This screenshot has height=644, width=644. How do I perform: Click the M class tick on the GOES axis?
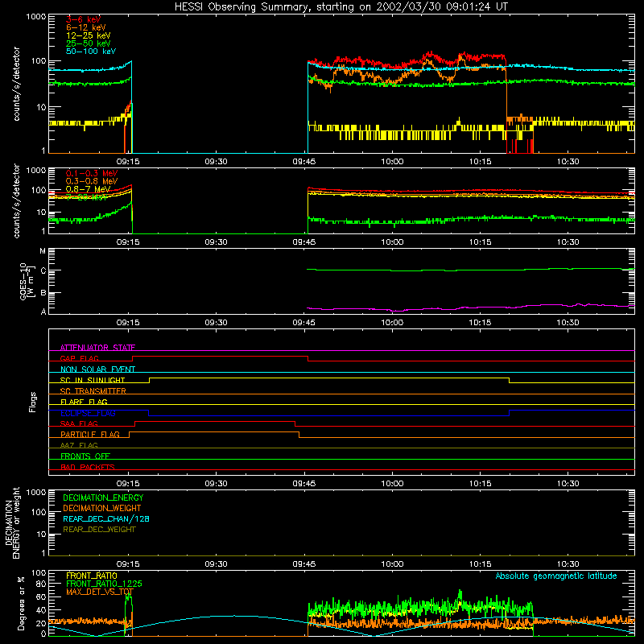(x=43, y=251)
